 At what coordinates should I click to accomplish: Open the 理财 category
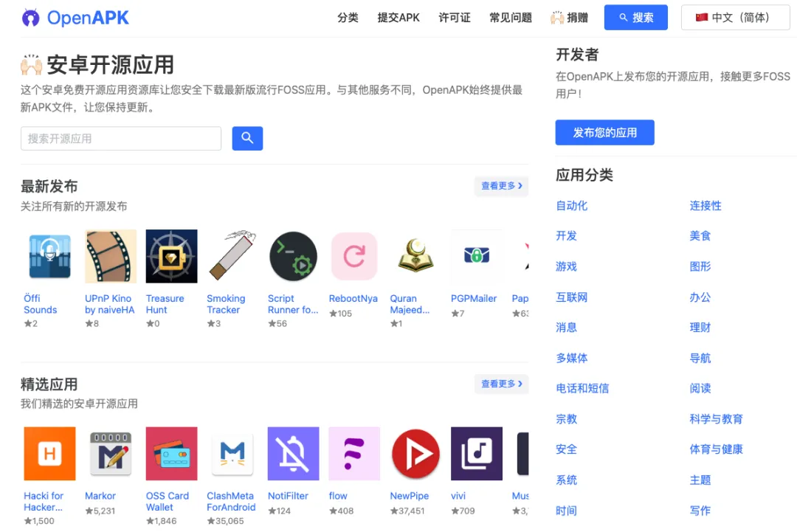coord(700,327)
